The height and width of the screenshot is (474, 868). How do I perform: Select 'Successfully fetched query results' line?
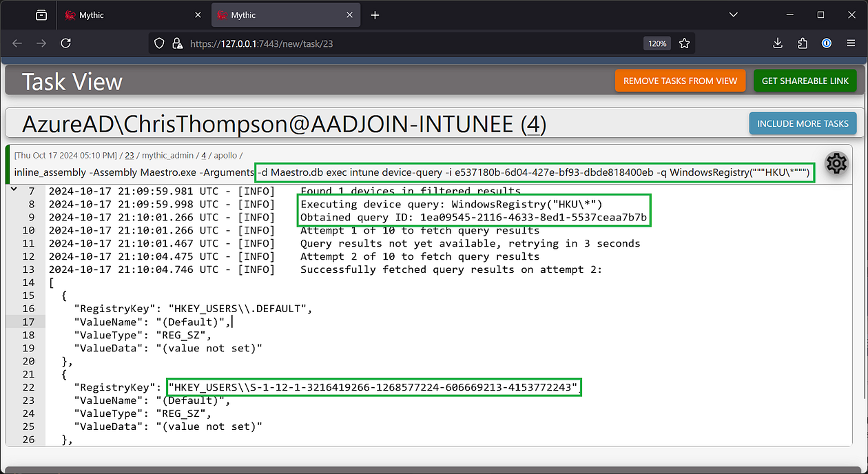[451, 269]
